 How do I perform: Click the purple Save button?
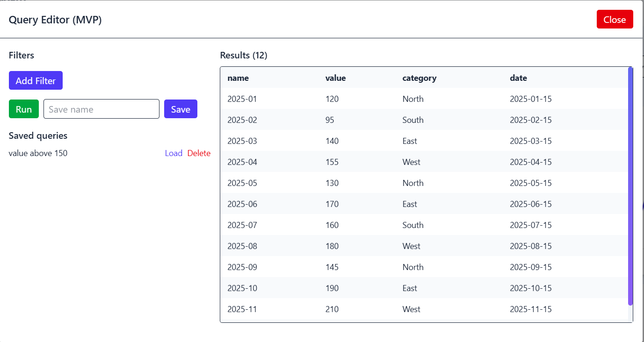click(181, 109)
